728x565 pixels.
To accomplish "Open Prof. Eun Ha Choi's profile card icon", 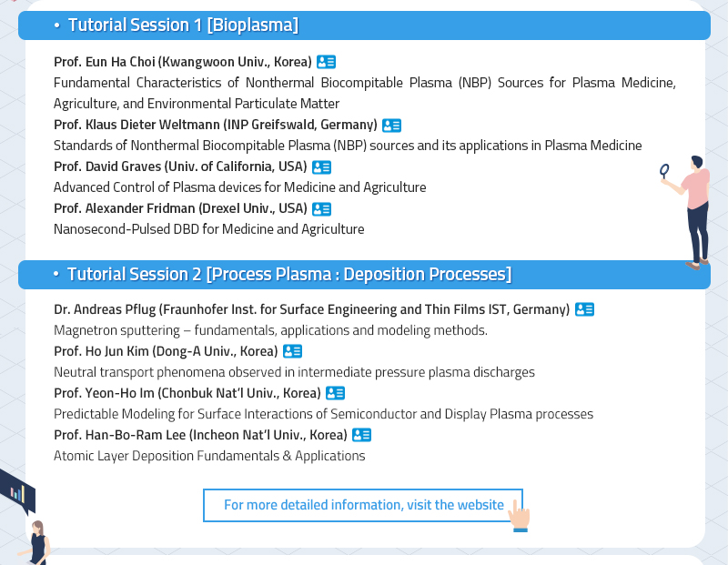I will click(326, 62).
